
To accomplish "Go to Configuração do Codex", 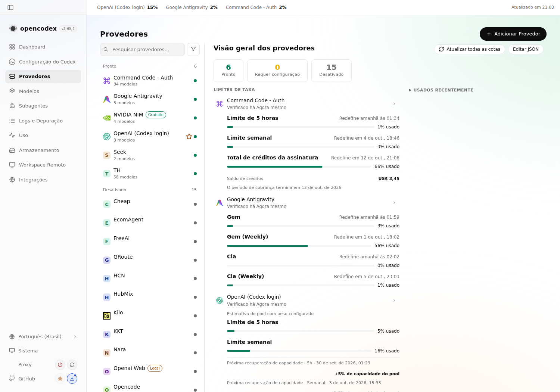I will pyautogui.click(x=43, y=62).
